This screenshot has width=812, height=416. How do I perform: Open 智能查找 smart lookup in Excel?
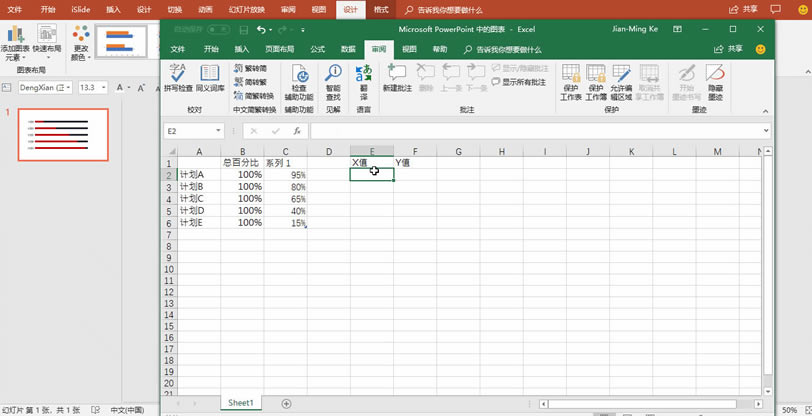pyautogui.click(x=333, y=82)
